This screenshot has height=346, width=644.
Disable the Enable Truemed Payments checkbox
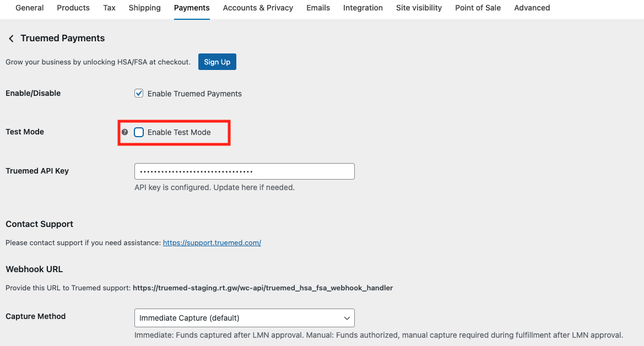[x=139, y=93]
